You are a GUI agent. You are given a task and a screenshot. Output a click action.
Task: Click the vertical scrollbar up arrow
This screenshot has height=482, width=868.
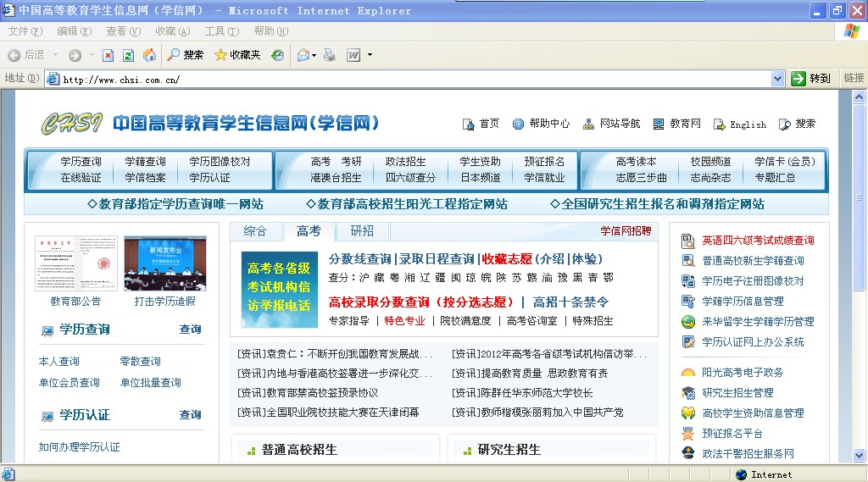coord(860,97)
